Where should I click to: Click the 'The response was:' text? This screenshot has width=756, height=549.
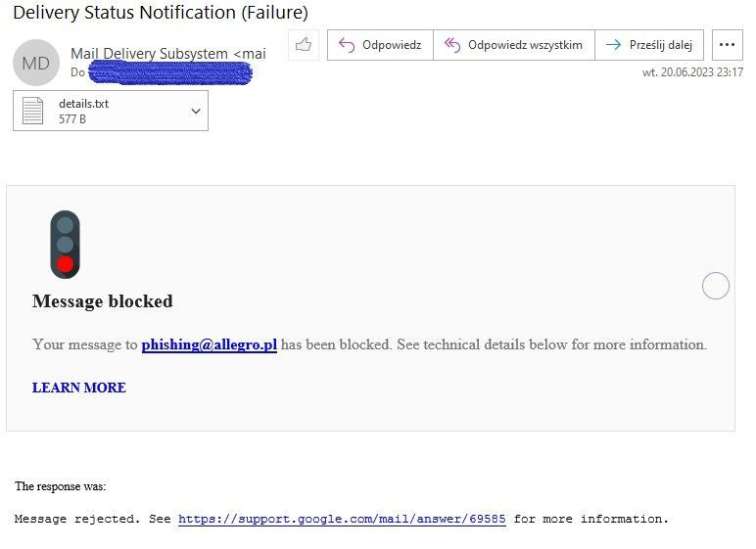(x=61, y=486)
